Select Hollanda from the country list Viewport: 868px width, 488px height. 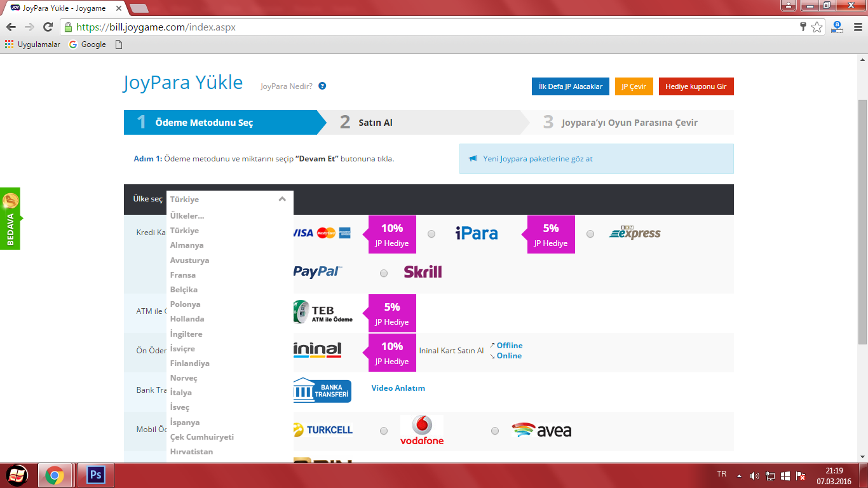(x=187, y=319)
